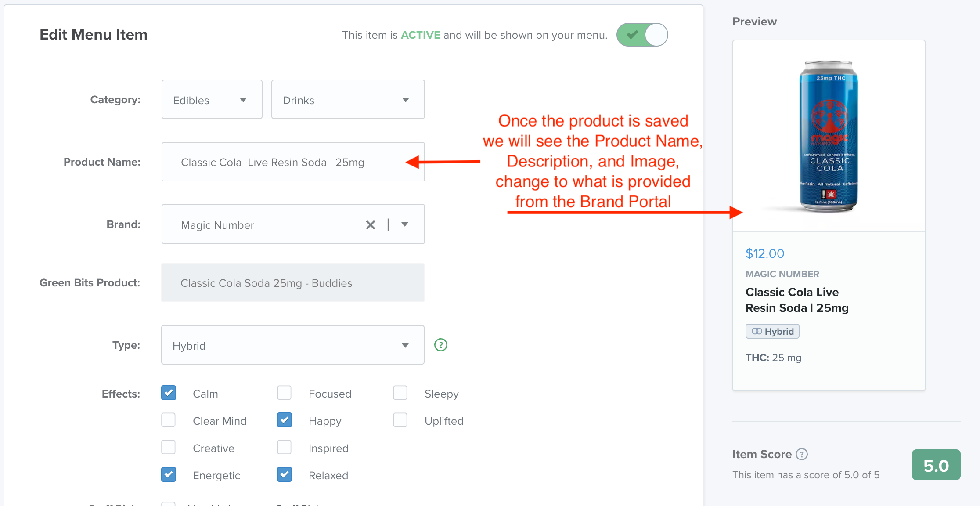This screenshot has width=980, height=506.
Task: Click the Edit Menu Item heading
Action: 94,35
